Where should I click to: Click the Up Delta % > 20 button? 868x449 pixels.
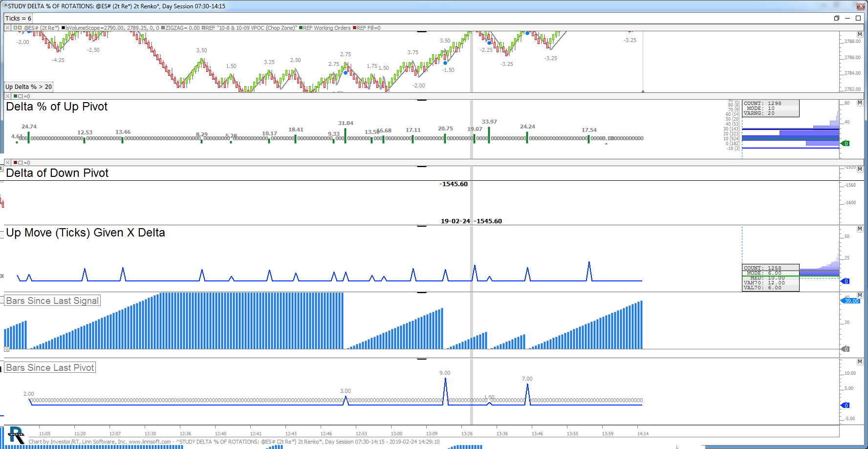(28, 87)
